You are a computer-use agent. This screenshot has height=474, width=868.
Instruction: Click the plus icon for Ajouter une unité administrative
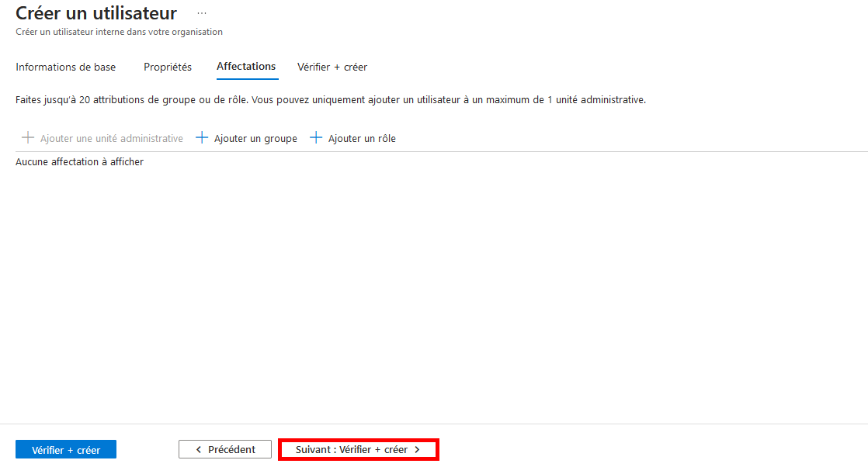(x=28, y=138)
